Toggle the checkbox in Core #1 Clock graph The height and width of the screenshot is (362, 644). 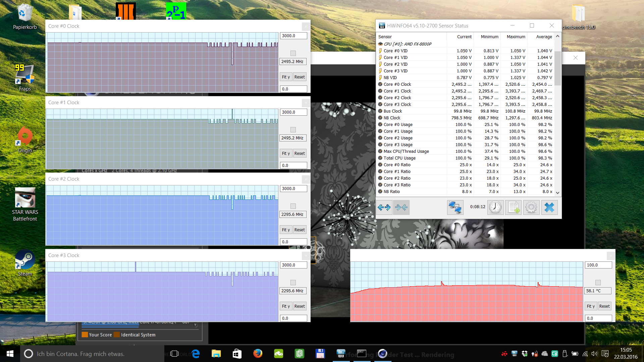[x=293, y=130]
